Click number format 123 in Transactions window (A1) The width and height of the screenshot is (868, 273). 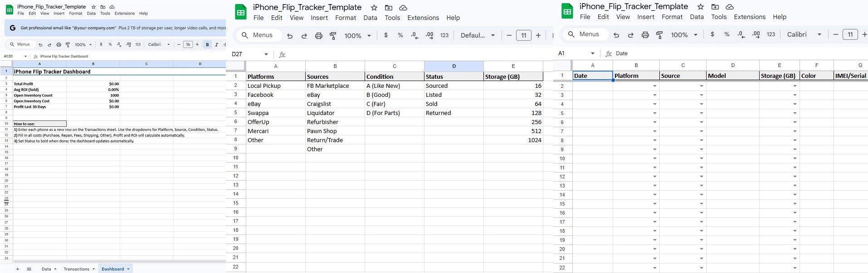pyautogui.click(x=771, y=34)
